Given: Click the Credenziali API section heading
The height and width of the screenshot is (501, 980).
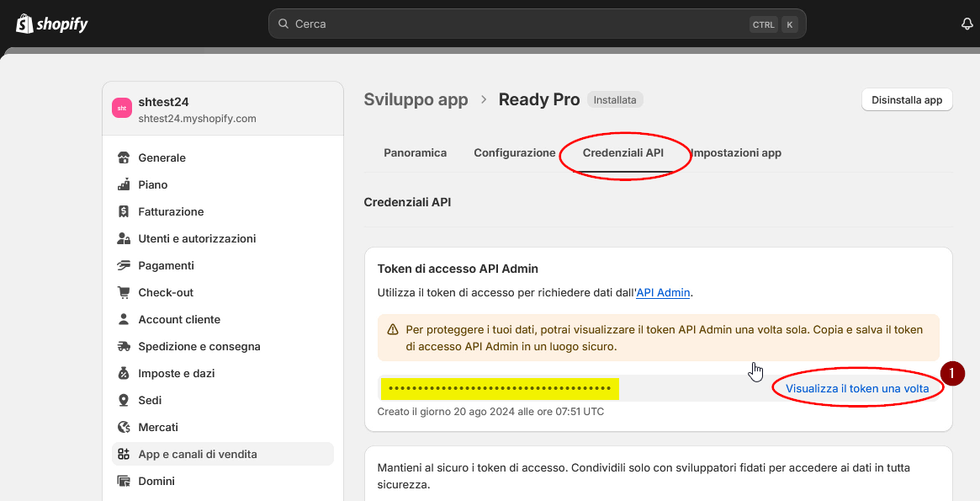Looking at the screenshot, I should [407, 202].
